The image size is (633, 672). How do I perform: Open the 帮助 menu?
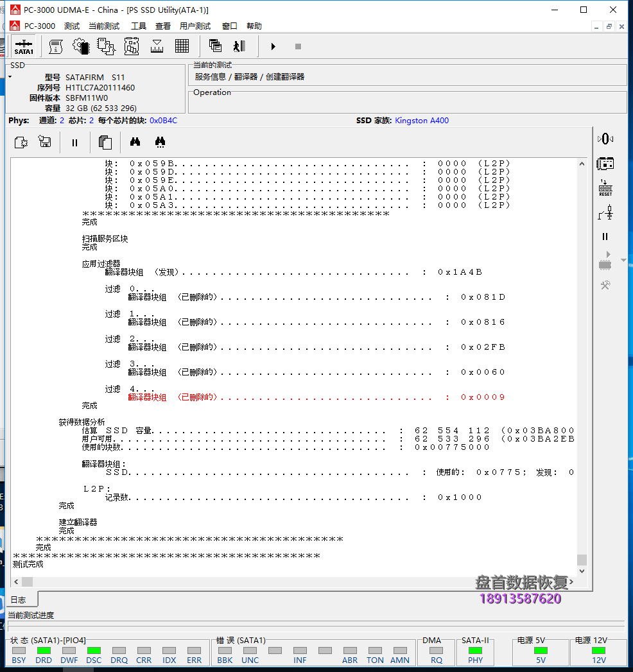(x=254, y=26)
